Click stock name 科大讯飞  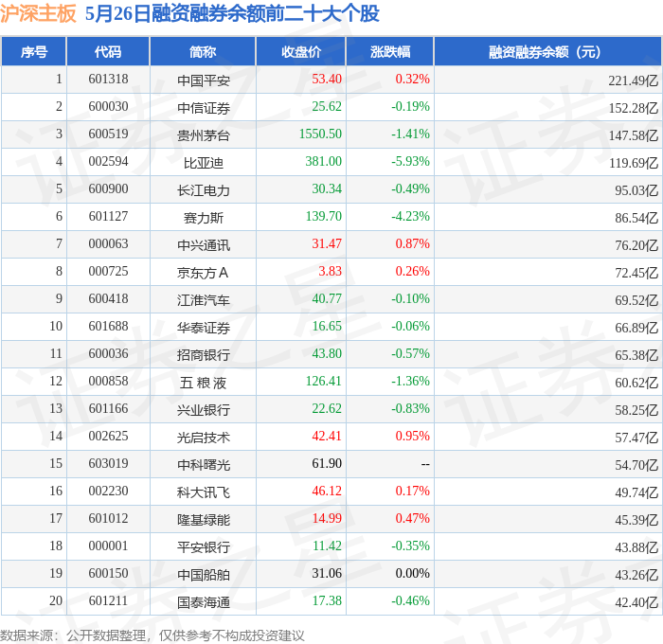[x=204, y=492]
